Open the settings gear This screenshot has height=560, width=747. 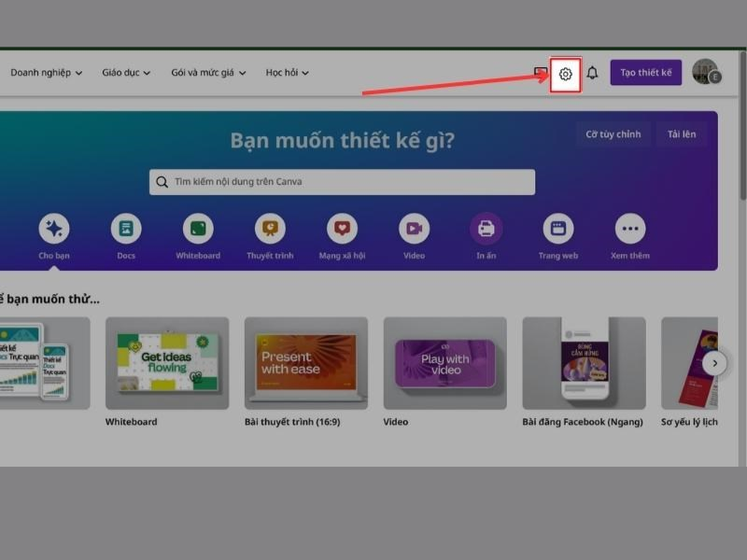pos(566,72)
